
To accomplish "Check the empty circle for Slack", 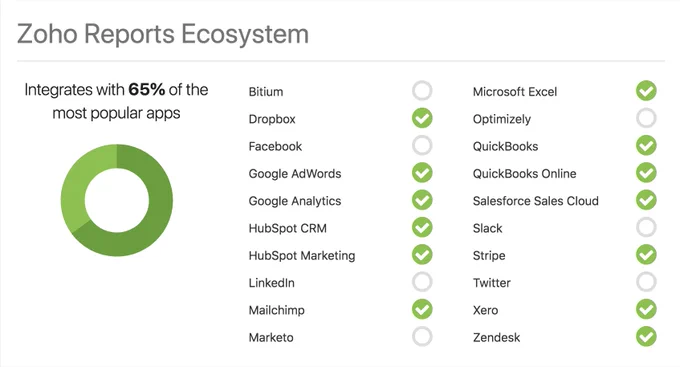I will click(x=646, y=228).
